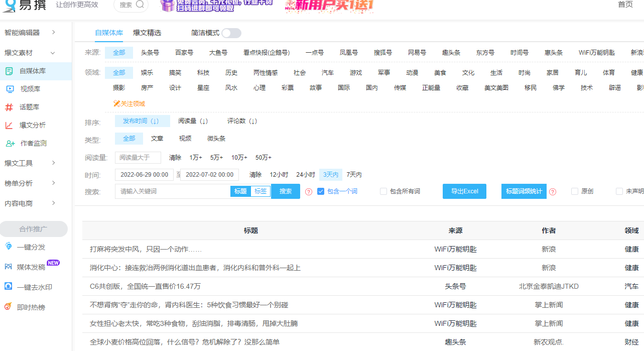Click the gift promotion banner

pyautogui.click(x=217, y=6)
